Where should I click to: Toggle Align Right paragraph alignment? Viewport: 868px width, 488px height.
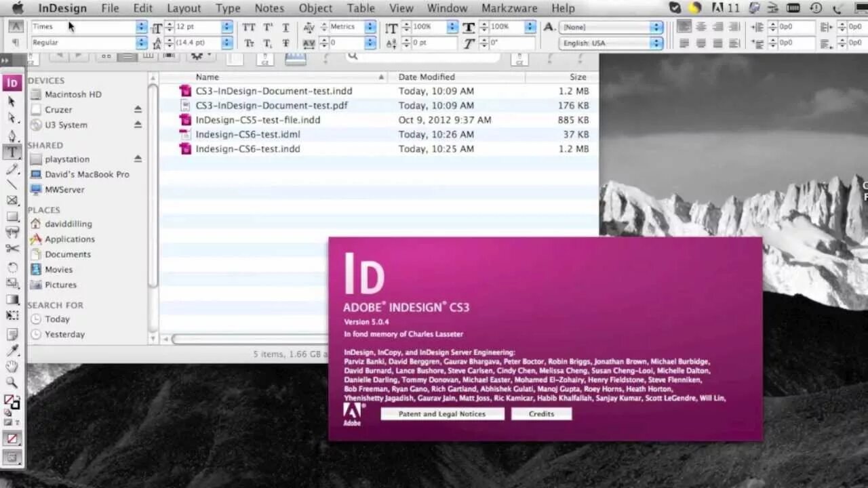point(717,26)
